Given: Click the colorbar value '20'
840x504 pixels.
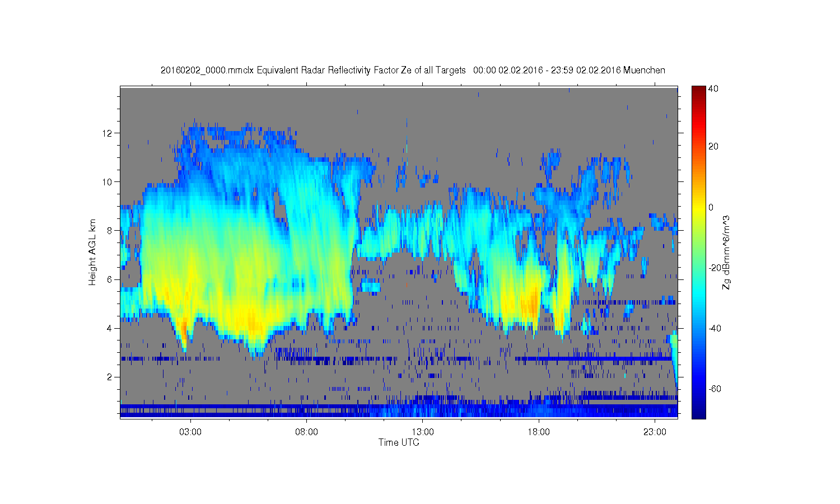Looking at the screenshot, I should click(713, 147).
